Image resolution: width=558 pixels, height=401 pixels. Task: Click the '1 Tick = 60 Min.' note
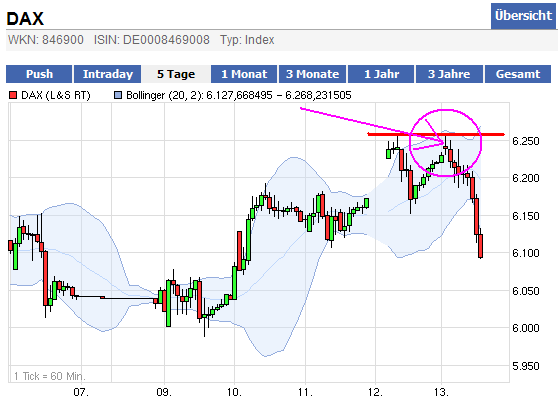(x=50, y=376)
